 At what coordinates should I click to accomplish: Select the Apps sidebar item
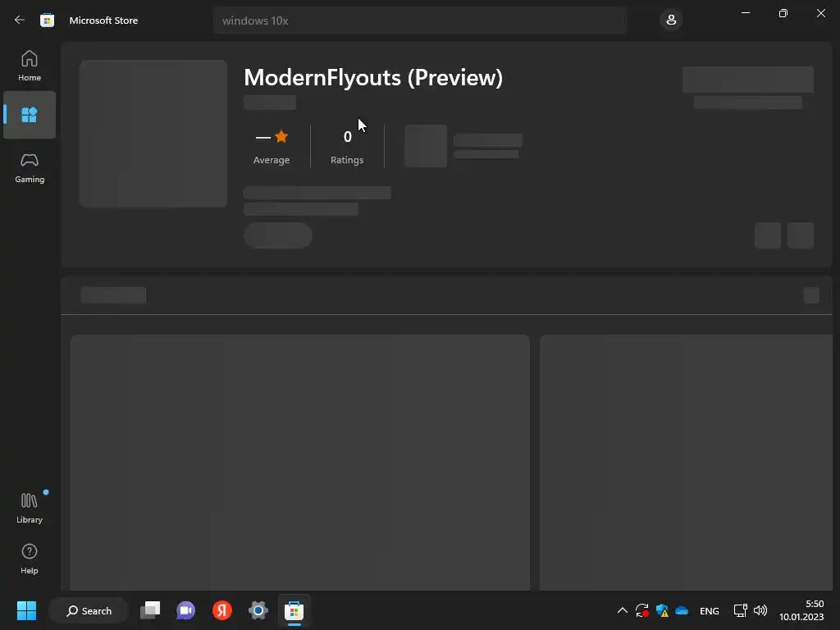(x=30, y=115)
